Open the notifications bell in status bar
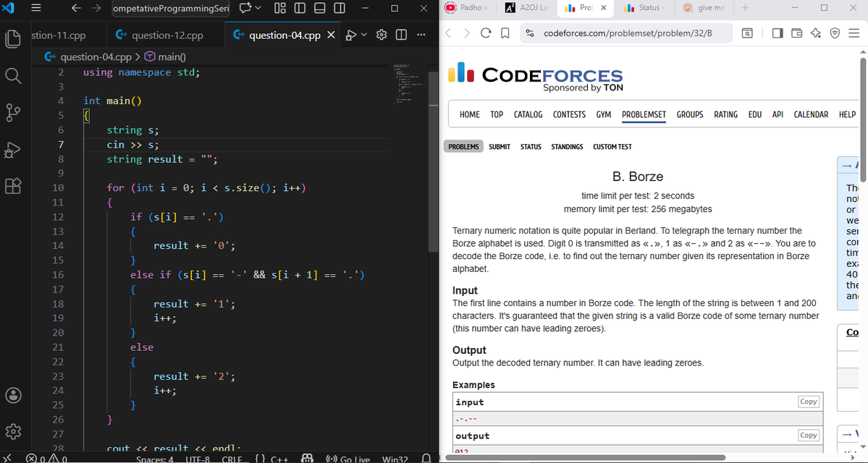Viewport: 868px width, 463px height. click(426, 459)
